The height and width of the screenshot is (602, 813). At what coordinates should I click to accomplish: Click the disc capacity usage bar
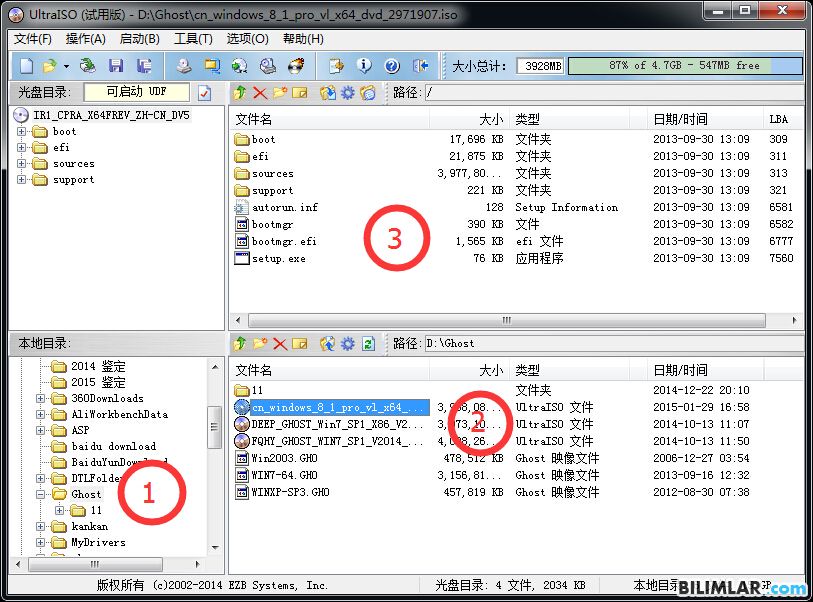point(685,66)
